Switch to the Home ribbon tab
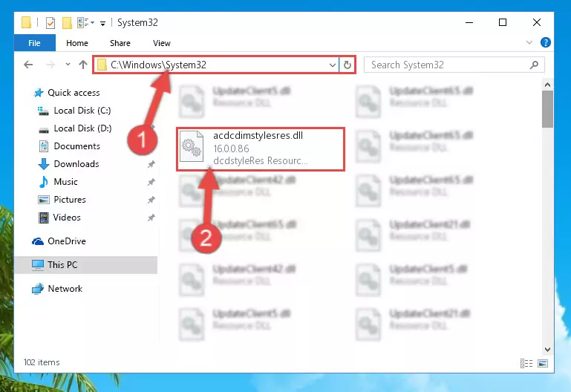This screenshot has height=392, width=571. point(76,43)
